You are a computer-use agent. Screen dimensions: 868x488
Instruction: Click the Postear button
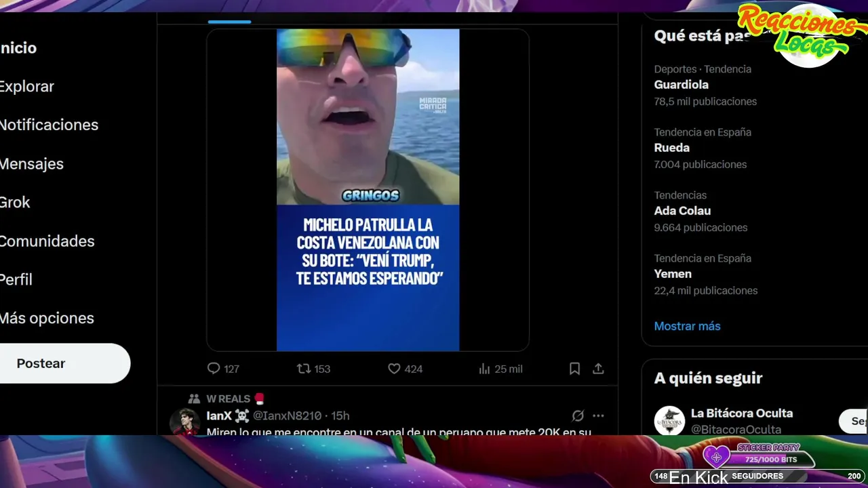pyautogui.click(x=64, y=363)
